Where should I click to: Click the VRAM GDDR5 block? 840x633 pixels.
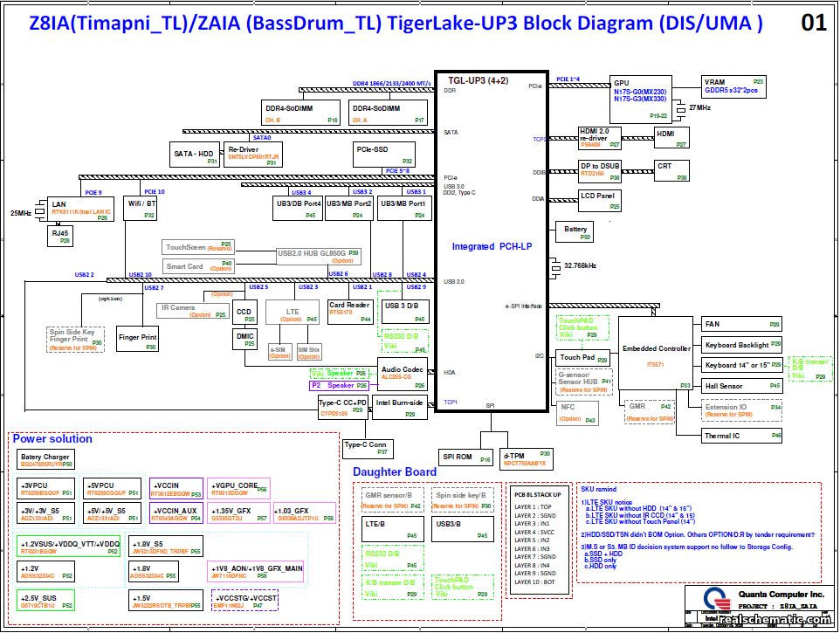[x=734, y=86]
